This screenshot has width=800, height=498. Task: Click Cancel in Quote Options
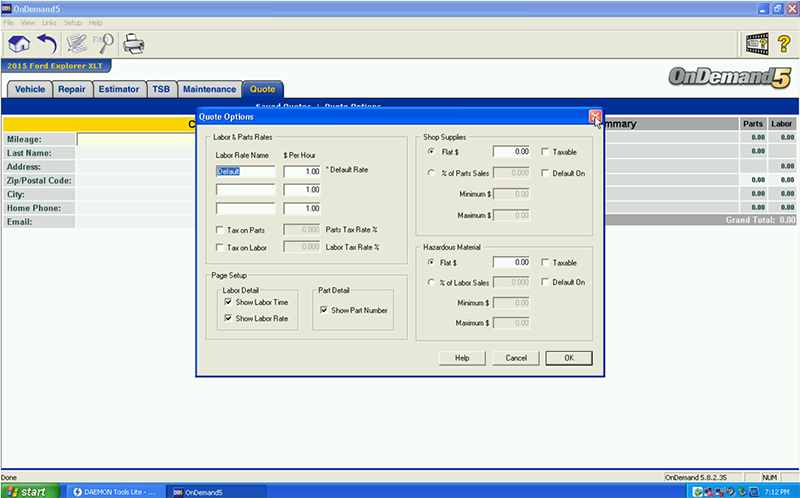point(516,358)
